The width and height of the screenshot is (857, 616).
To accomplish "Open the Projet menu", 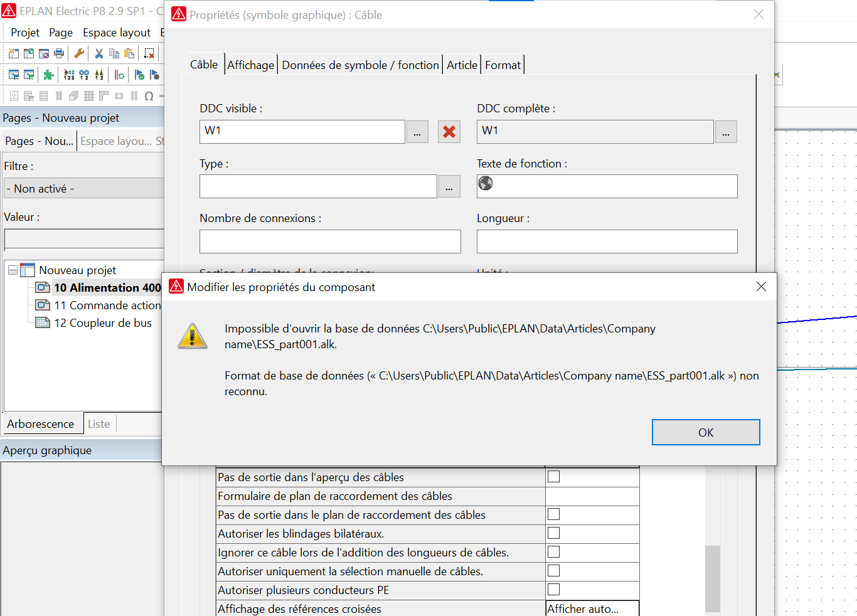I will 24,32.
